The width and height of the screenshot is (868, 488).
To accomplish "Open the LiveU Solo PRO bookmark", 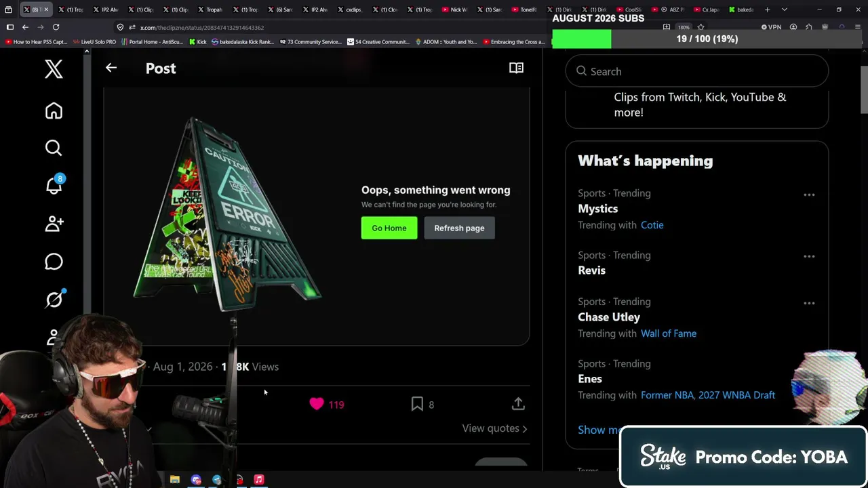I will tap(94, 42).
